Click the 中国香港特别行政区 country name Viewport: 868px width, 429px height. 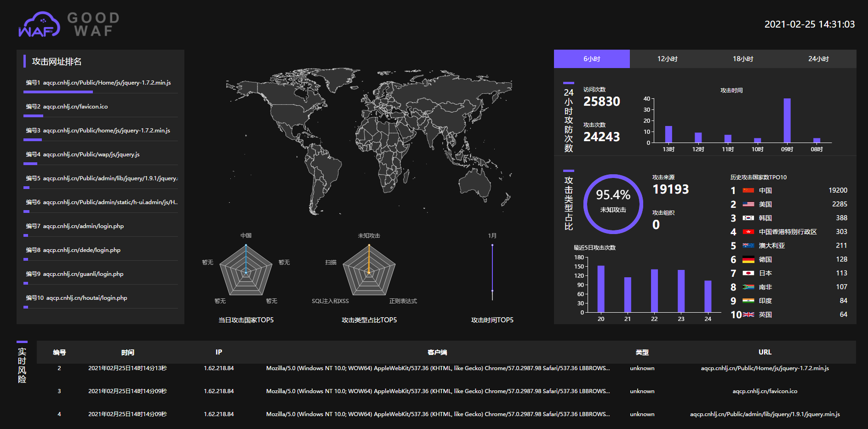(788, 232)
